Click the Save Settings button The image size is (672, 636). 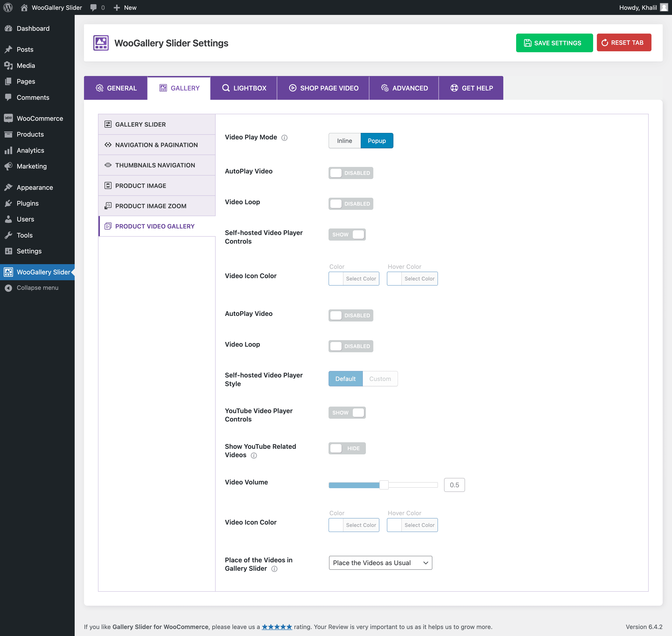554,43
